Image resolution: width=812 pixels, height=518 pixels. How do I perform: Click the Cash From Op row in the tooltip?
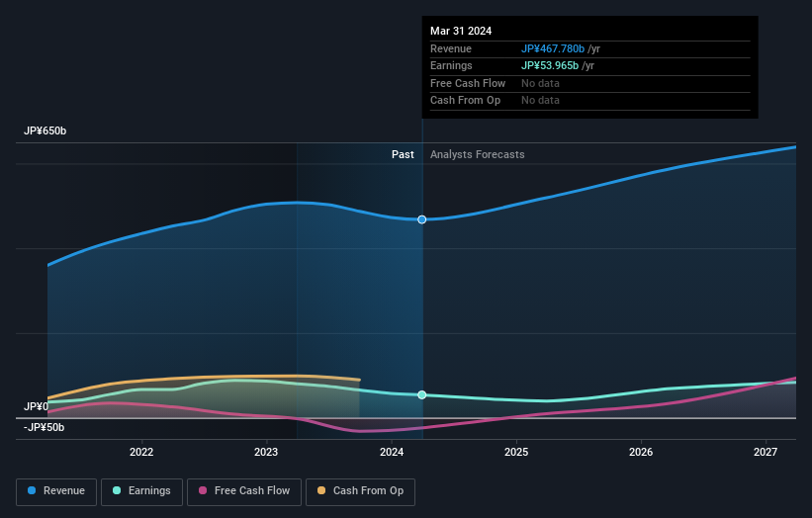(x=589, y=101)
